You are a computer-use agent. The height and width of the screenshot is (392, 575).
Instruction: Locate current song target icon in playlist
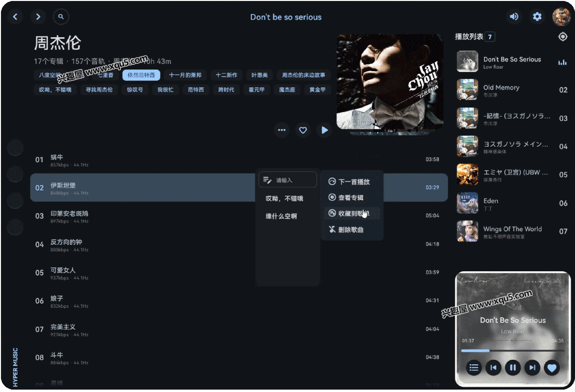[x=563, y=37]
